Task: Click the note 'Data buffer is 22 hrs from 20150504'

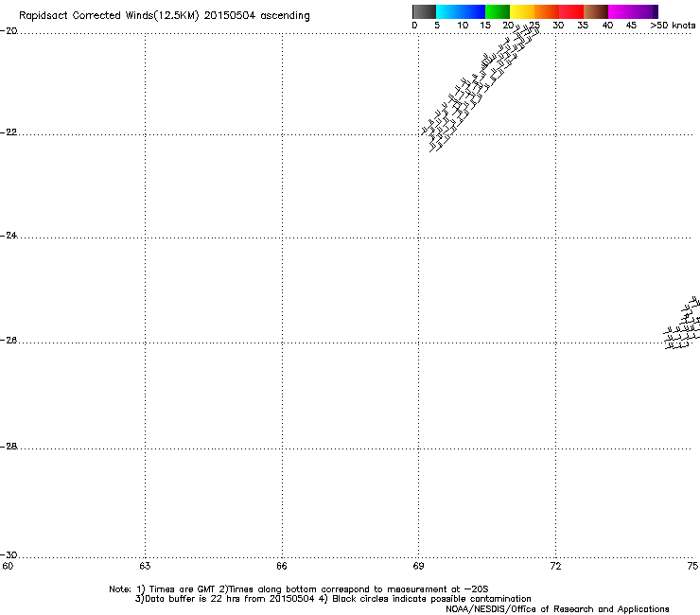Action: pyautogui.click(x=230, y=599)
